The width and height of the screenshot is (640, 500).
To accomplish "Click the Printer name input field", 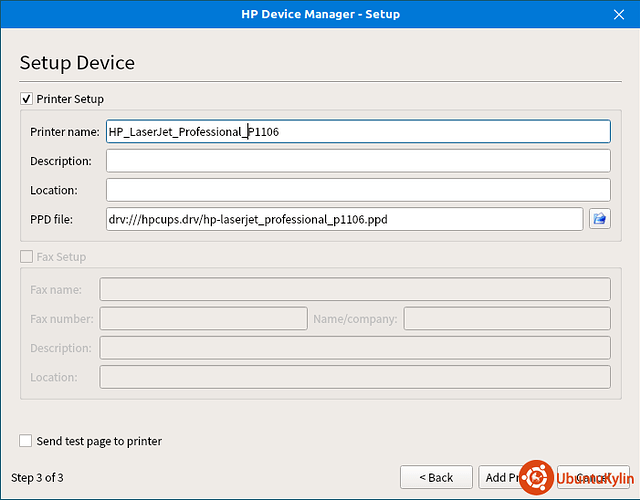I will coord(358,132).
